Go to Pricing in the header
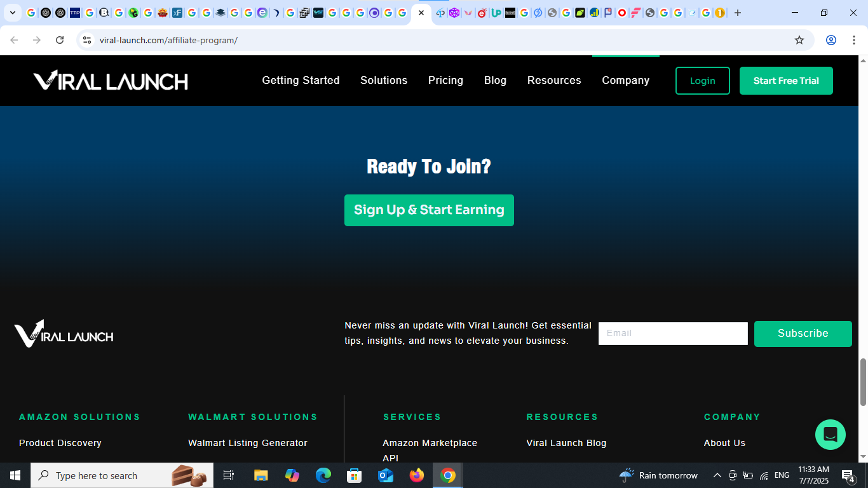868x488 pixels. [445, 81]
